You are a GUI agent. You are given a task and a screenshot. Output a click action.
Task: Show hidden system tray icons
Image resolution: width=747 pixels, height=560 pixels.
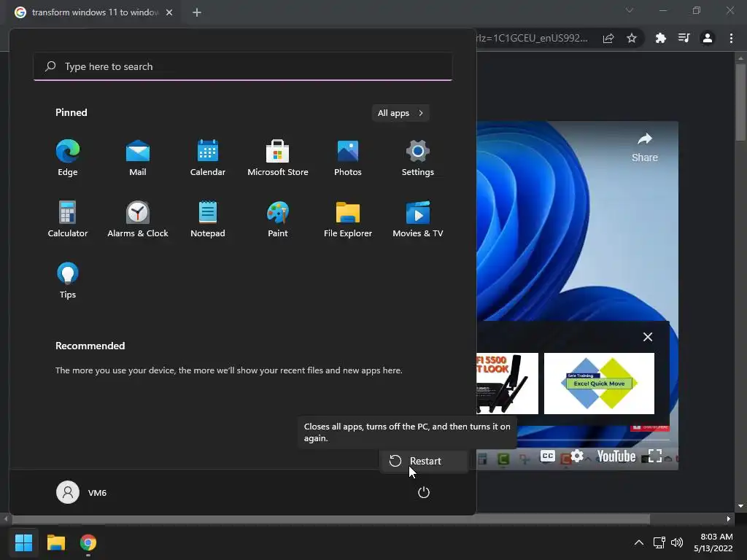(x=639, y=542)
